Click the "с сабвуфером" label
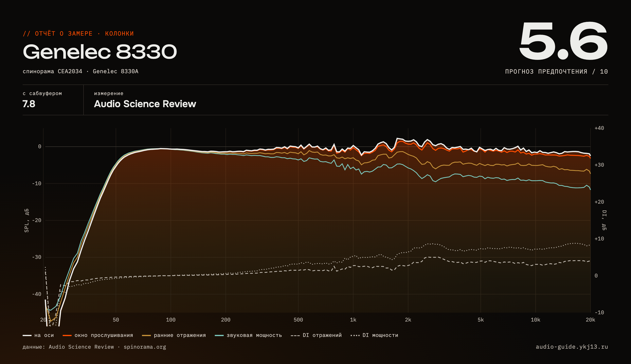 tap(42, 93)
